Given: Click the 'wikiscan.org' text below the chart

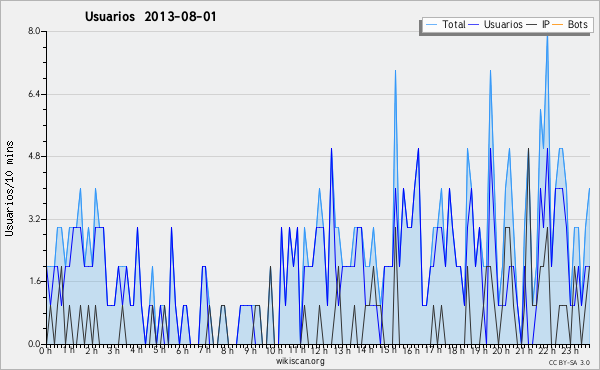Looking at the screenshot, I should pos(300,360).
